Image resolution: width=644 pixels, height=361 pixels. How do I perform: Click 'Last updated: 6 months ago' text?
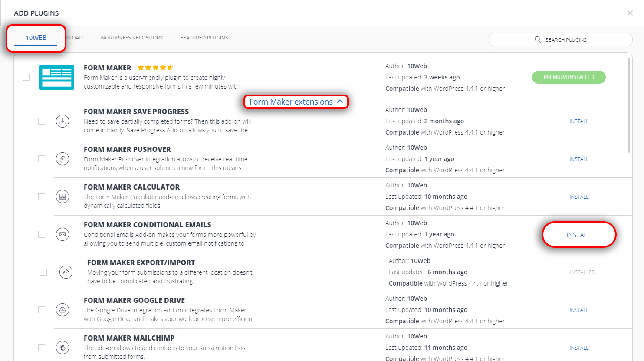tap(428, 272)
